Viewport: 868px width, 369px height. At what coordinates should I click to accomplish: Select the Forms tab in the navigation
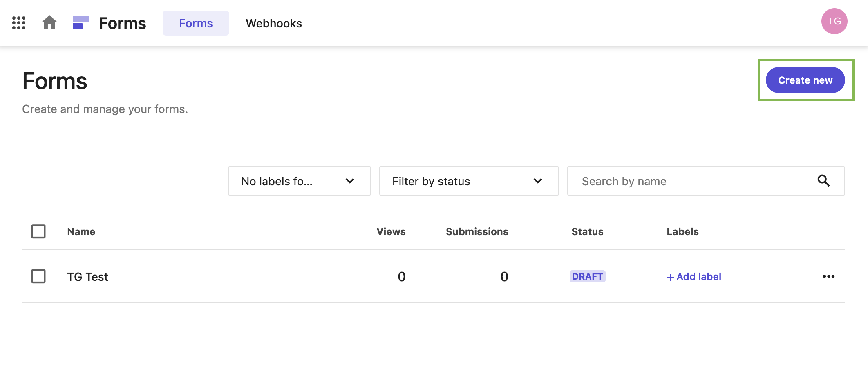(x=196, y=23)
